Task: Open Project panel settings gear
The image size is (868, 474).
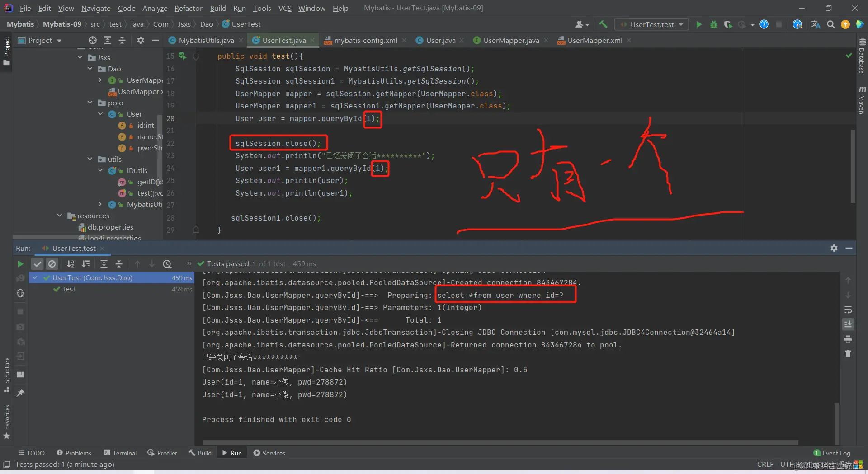Action: point(141,40)
